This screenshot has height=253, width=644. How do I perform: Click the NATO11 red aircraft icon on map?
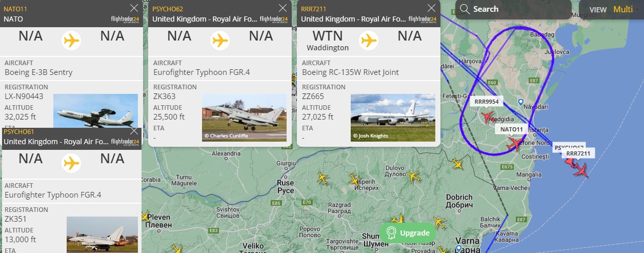coord(515,144)
